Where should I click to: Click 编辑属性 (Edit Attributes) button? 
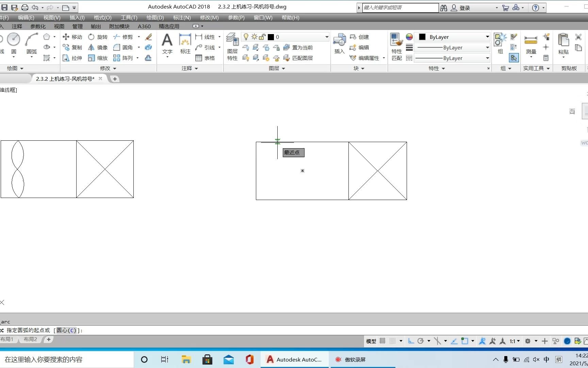[365, 58]
